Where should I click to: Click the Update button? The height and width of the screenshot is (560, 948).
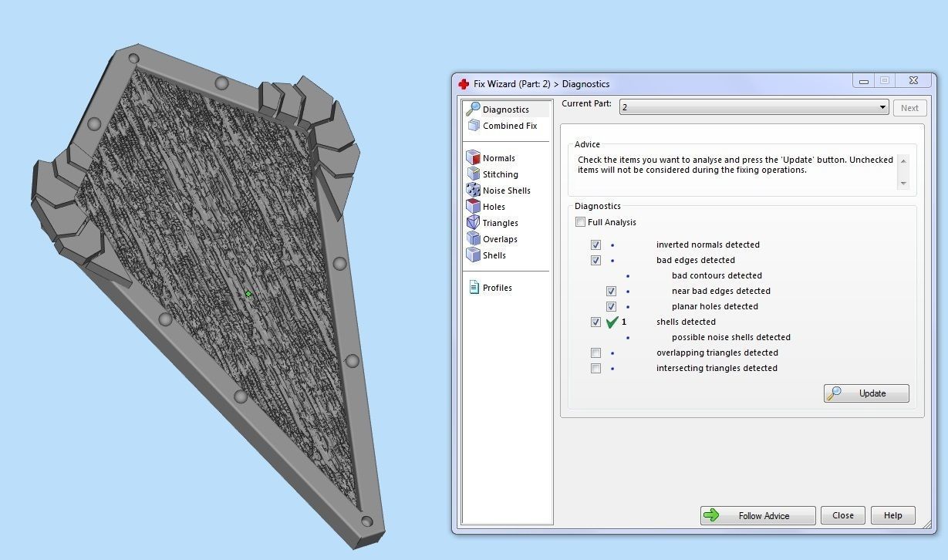pos(866,393)
